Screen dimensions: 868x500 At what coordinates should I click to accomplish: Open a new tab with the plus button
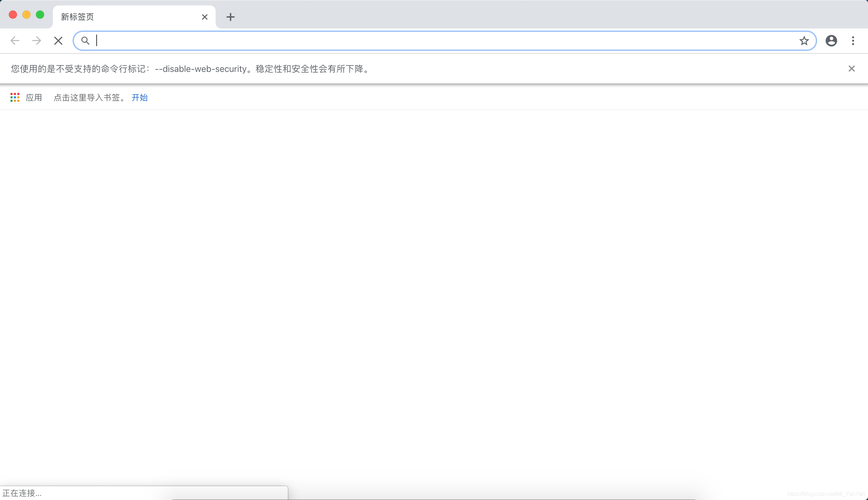pyautogui.click(x=230, y=17)
